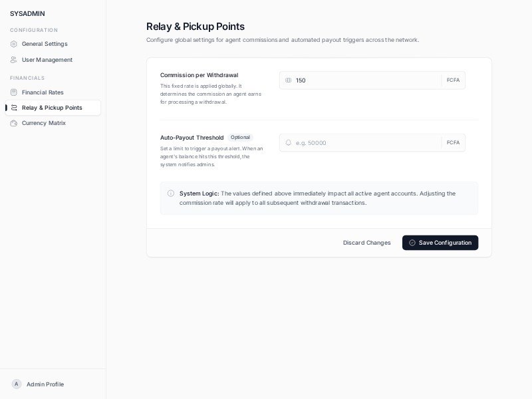Click the Financial Rates sidebar icon
The width and height of the screenshot is (532, 399).
[14, 92]
